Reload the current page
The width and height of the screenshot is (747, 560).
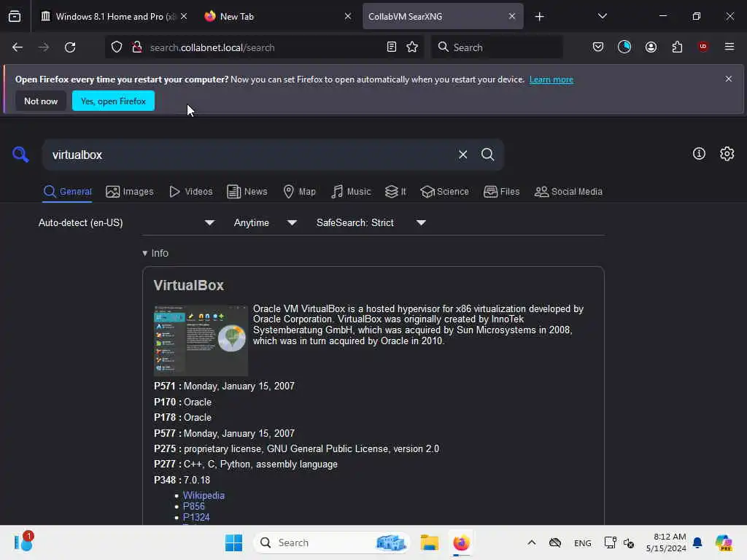70,47
